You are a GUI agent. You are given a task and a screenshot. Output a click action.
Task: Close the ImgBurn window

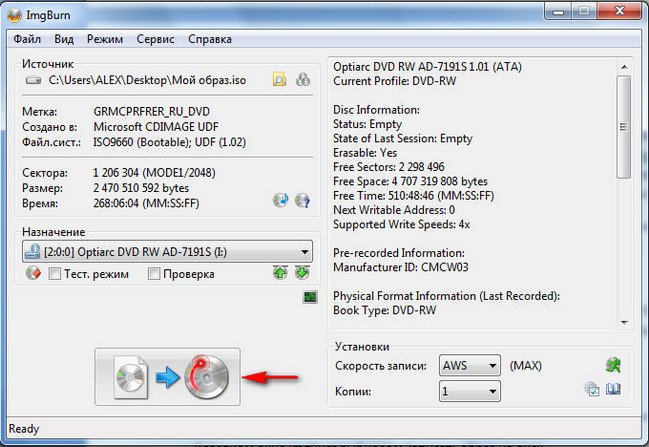(620, 11)
